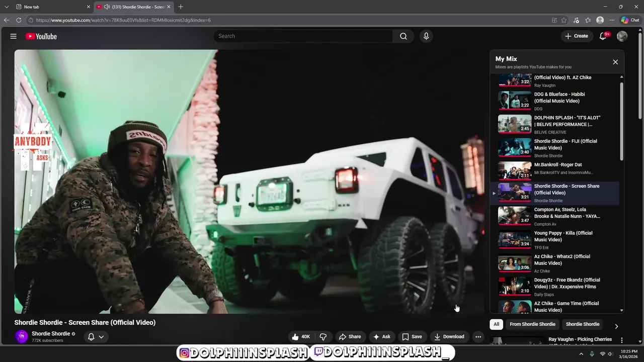This screenshot has width=644, height=362.
Task: Select the Shordie Shordie related chip
Action: point(583,324)
